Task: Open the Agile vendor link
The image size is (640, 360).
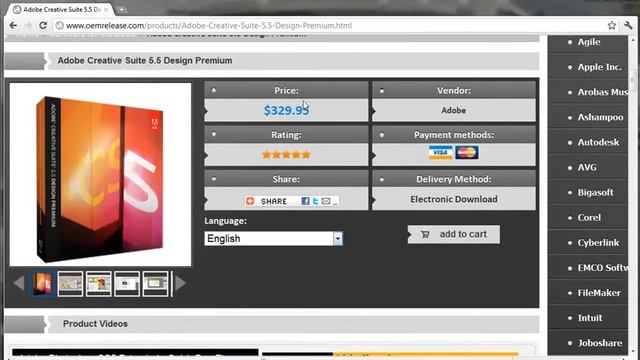Action: pos(589,42)
